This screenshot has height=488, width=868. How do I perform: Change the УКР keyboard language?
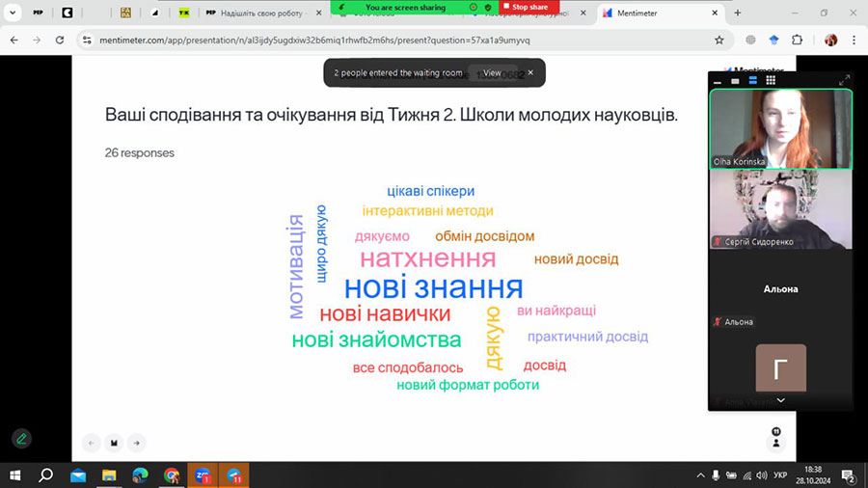pos(780,475)
